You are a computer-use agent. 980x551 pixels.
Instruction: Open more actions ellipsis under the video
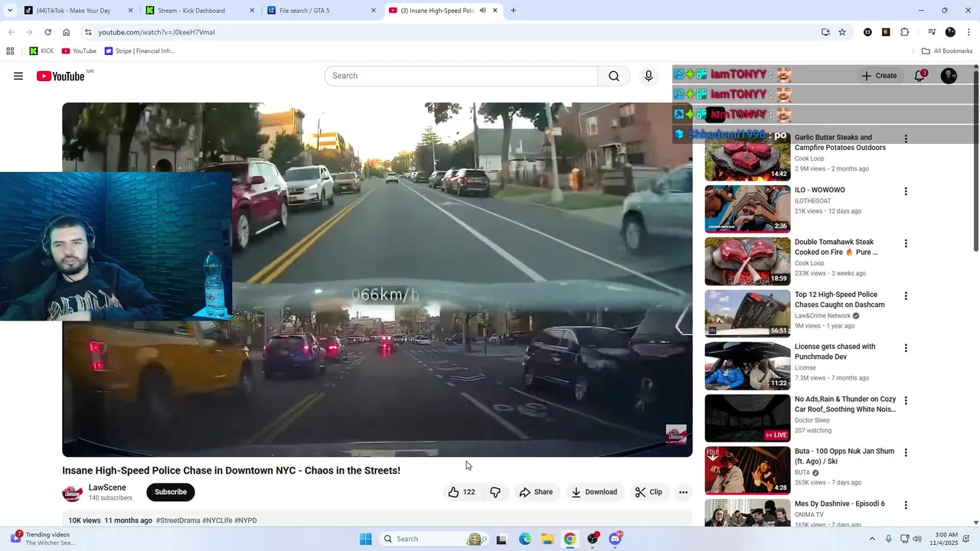tap(683, 492)
